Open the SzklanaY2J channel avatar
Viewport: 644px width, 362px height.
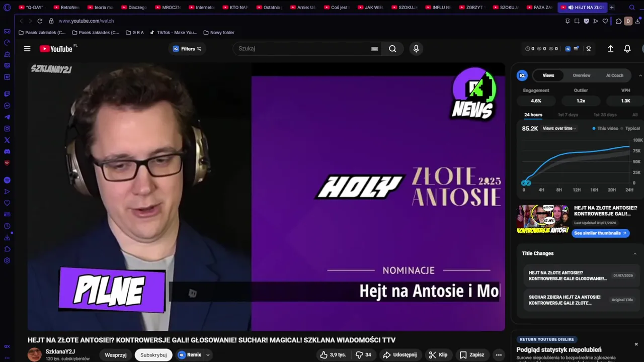point(35,354)
